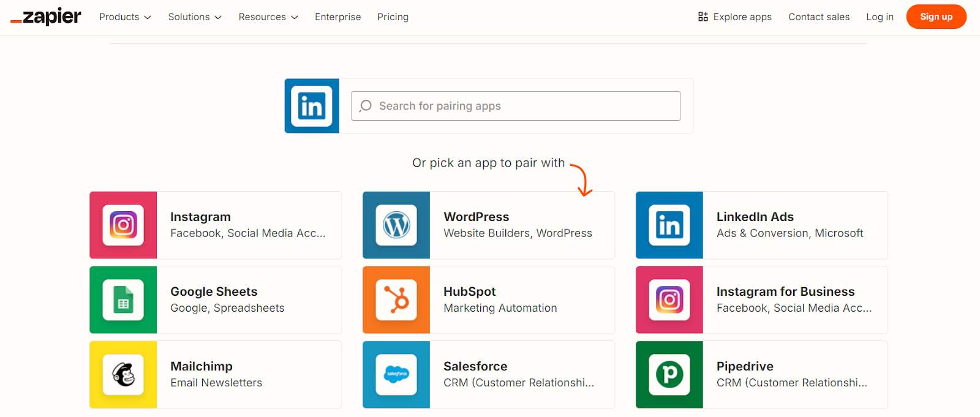The height and width of the screenshot is (417, 980).
Task: Click 'Marketing Automation' category text
Action: 500,308
